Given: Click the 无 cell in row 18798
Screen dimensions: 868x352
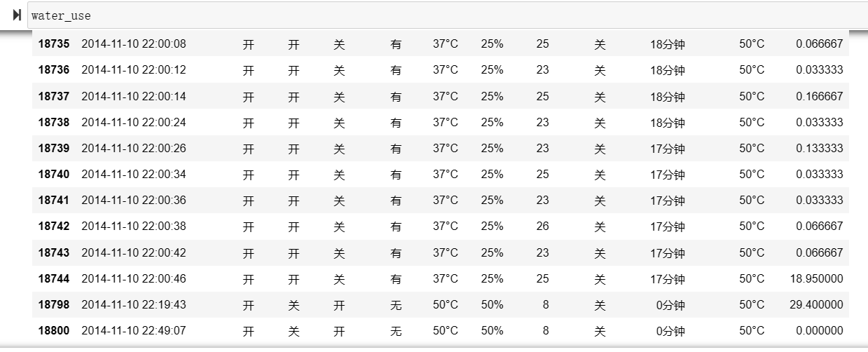Looking at the screenshot, I should 396,305.
